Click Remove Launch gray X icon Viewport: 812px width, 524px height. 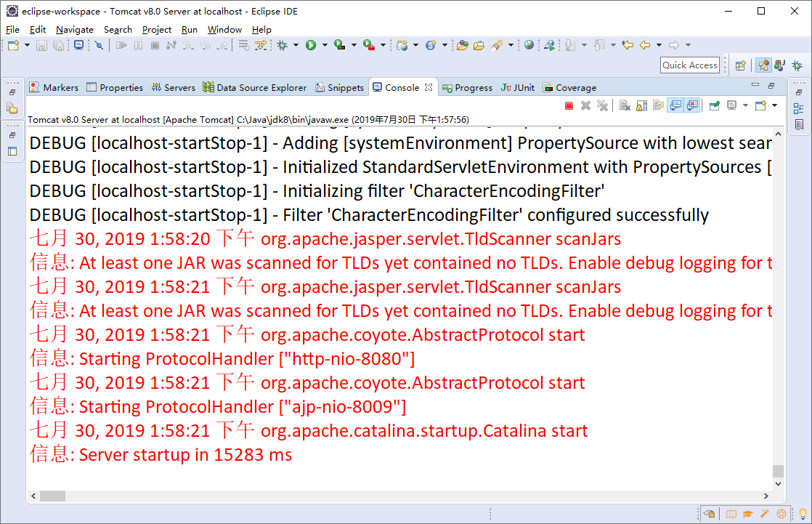pyautogui.click(x=585, y=105)
